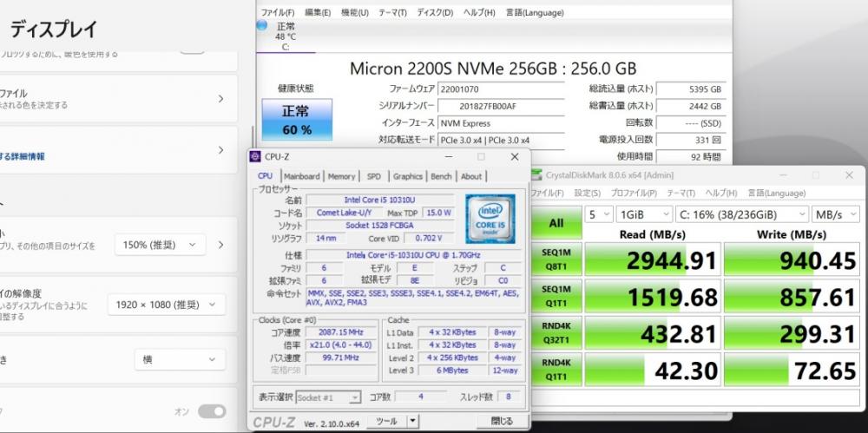Click the 正常 60 % health status button
Screen dimensions: 868x433
(297, 120)
